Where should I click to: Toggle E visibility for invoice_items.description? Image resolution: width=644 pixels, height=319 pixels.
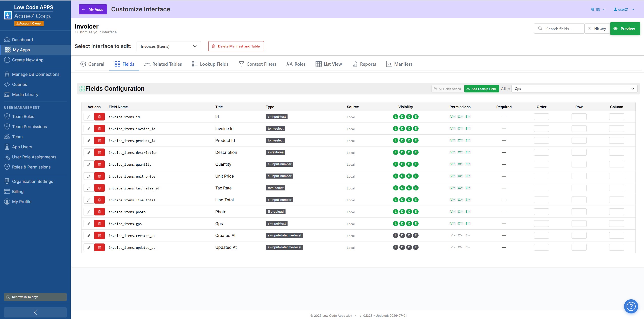click(416, 152)
